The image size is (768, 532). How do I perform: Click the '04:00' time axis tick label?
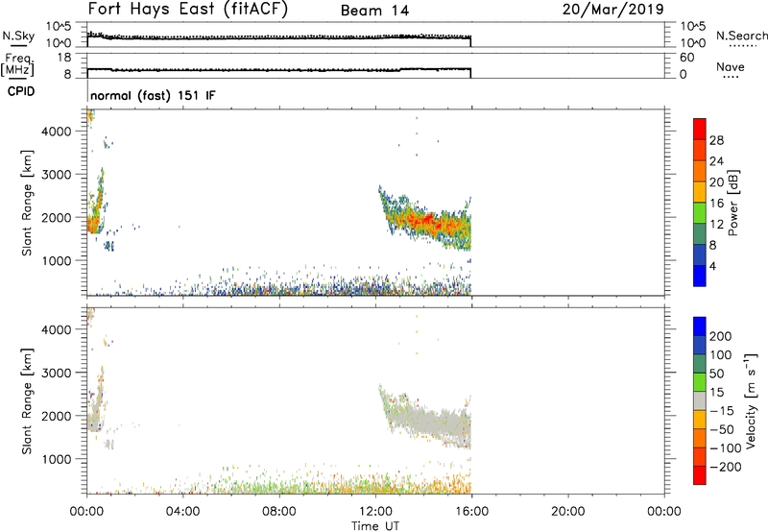click(182, 512)
